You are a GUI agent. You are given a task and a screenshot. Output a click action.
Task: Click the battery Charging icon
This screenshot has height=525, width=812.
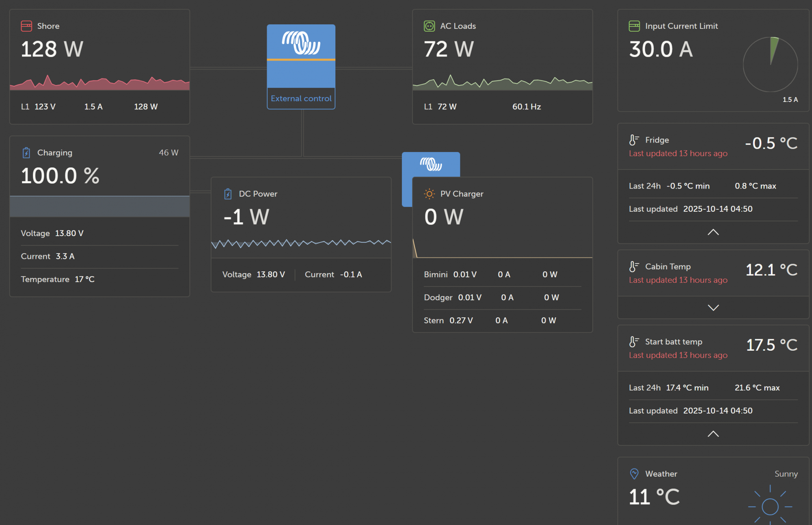[26, 153]
